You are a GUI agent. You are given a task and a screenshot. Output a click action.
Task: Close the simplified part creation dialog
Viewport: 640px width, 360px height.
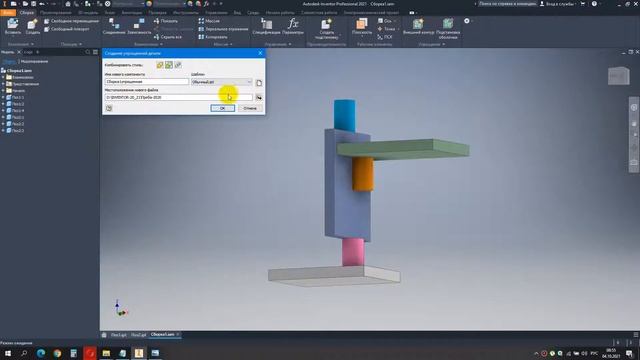(x=260, y=53)
